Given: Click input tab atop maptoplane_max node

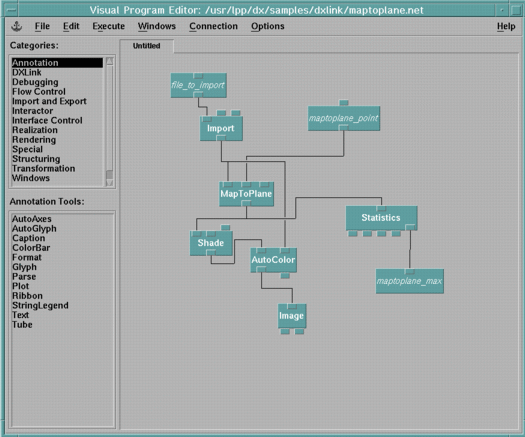Looking at the screenshot, I should point(409,272).
